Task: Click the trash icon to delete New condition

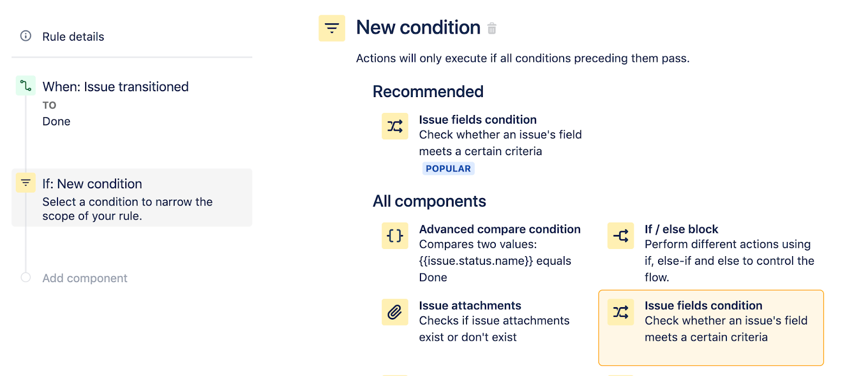Action: pos(492,29)
